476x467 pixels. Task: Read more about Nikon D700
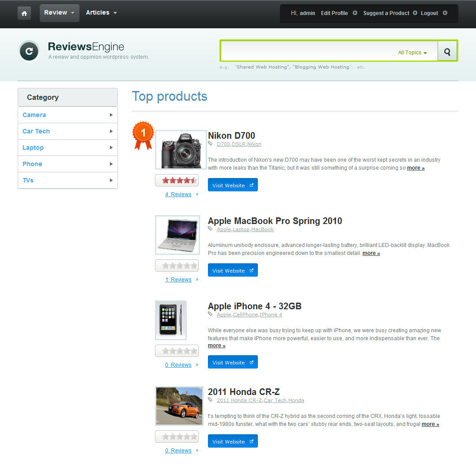point(416,168)
